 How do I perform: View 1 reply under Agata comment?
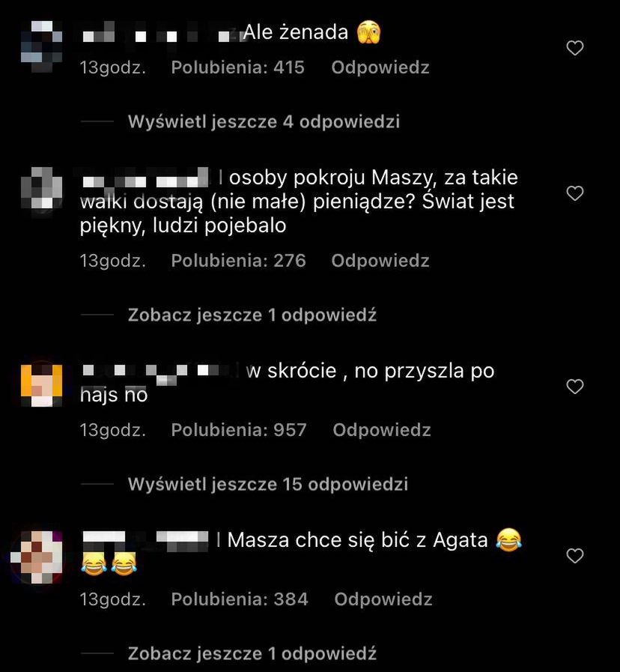point(252,653)
